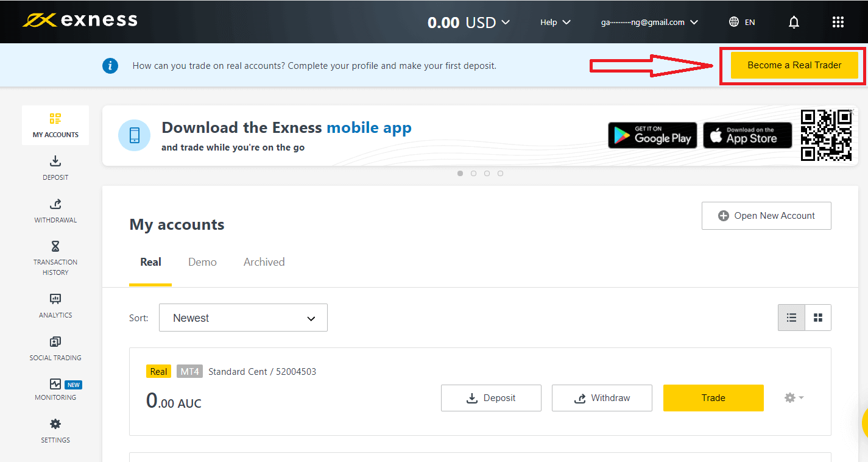Viewport: 868px width, 462px height.
Task: Click the yellow Trade button
Action: pos(713,398)
